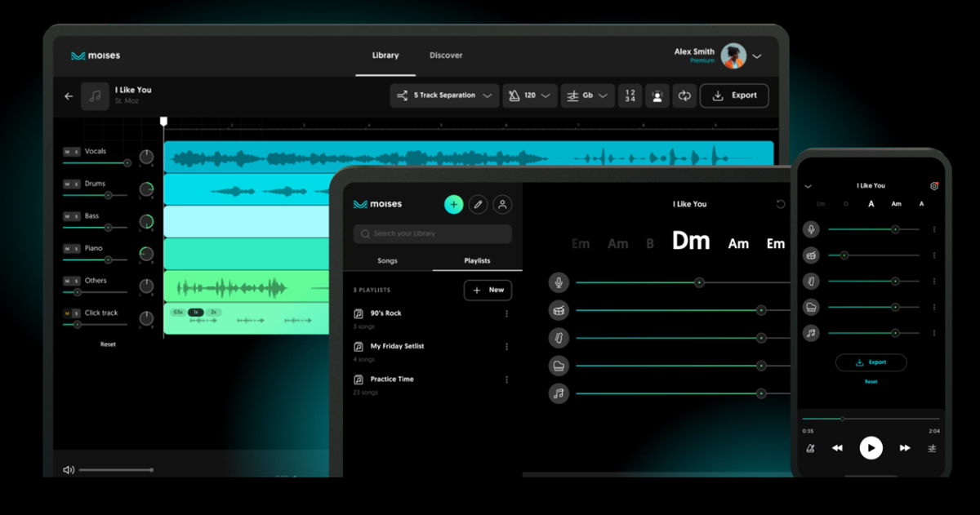The height and width of the screenshot is (515, 980).
Task: Switch to the Discover tab on desktop
Action: (446, 55)
